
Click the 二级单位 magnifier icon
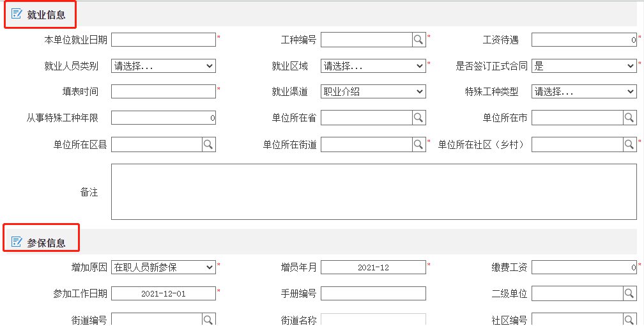(629, 293)
